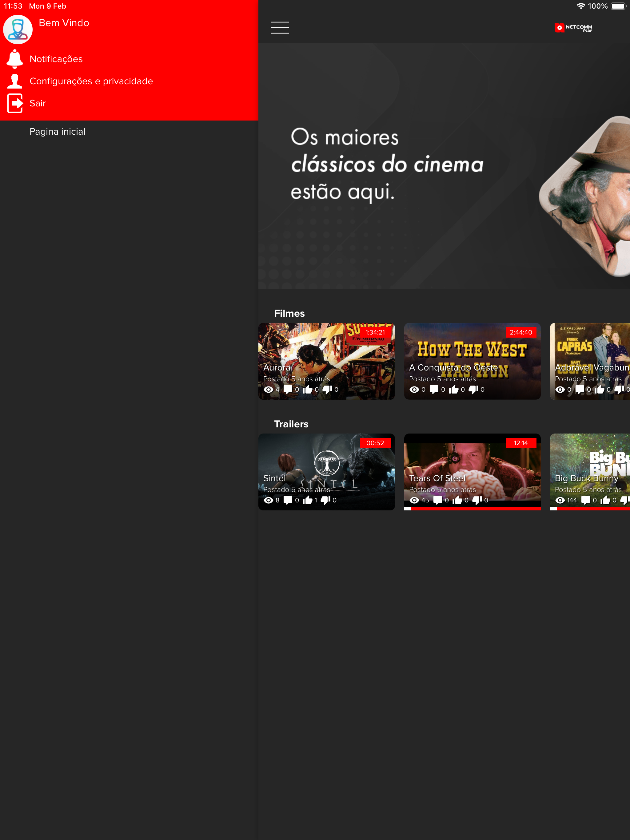Tap comment icon on Adorável Vagabundo
Viewport: 630px width, 840px height.
tap(580, 389)
